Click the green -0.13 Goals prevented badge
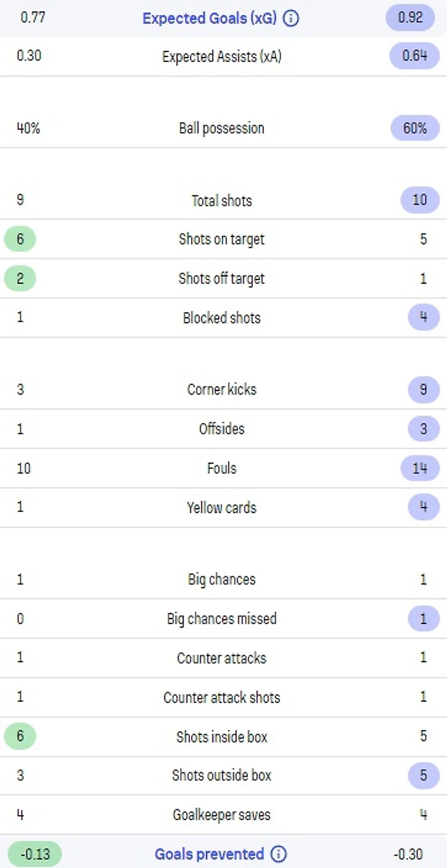 pos(35,854)
